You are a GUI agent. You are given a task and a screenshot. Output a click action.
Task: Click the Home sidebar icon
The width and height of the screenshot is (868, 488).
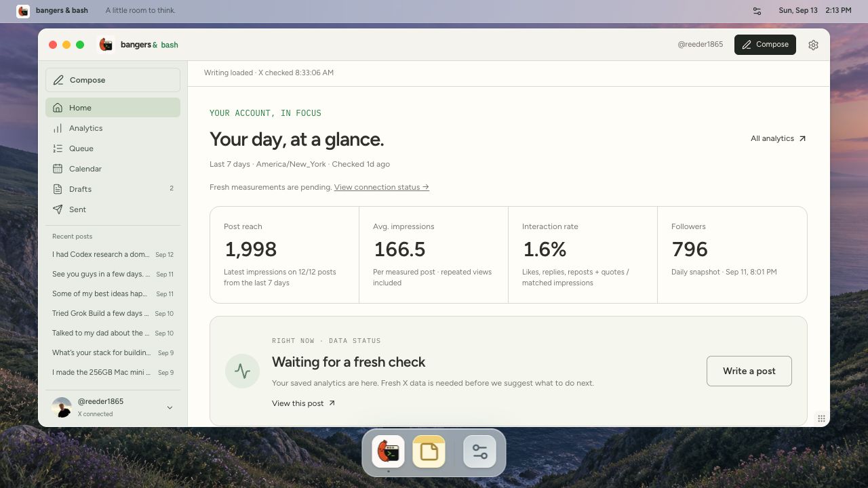[58, 108]
